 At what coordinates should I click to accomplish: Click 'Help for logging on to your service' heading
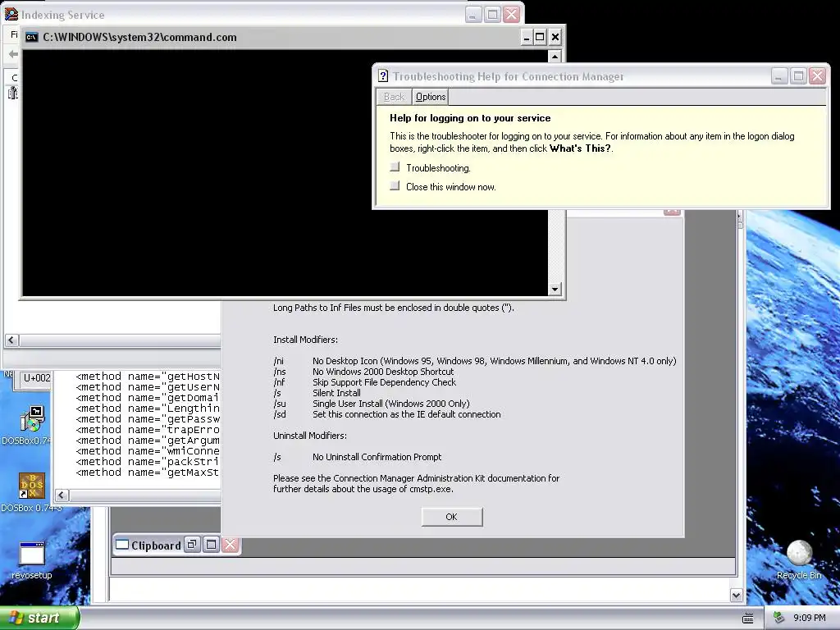[x=470, y=118]
